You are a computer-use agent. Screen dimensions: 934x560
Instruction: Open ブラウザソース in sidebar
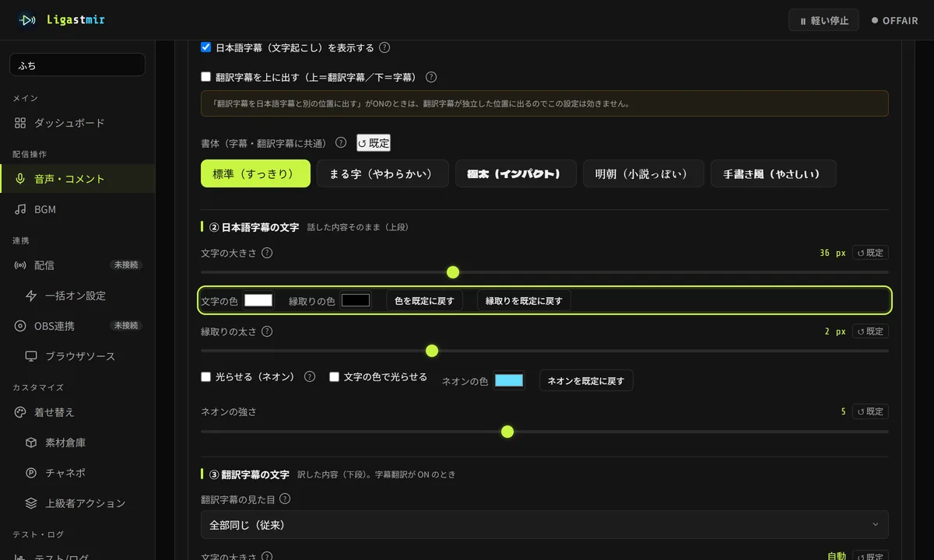click(78, 356)
